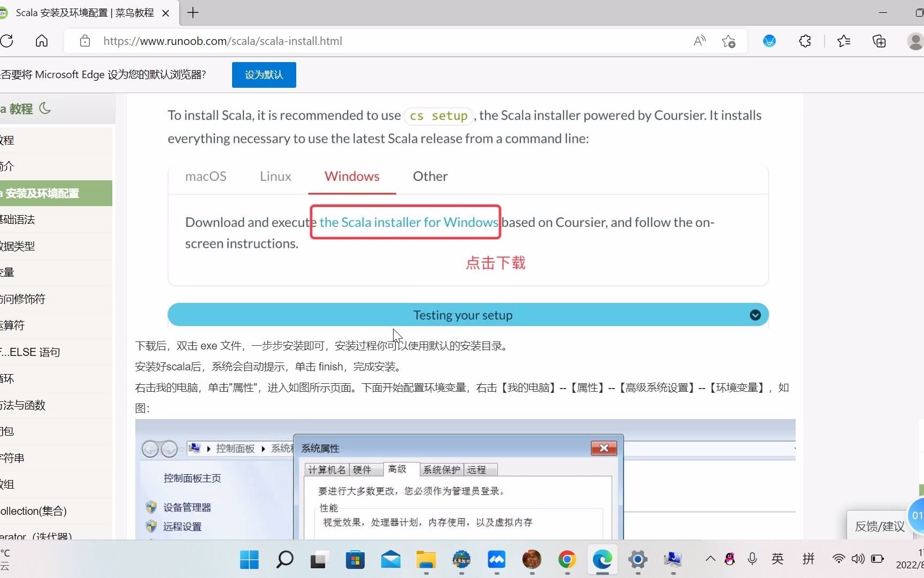924x578 pixels.
Task: Open IF...ELSE 语句 sidebar link
Action: tap(56, 352)
